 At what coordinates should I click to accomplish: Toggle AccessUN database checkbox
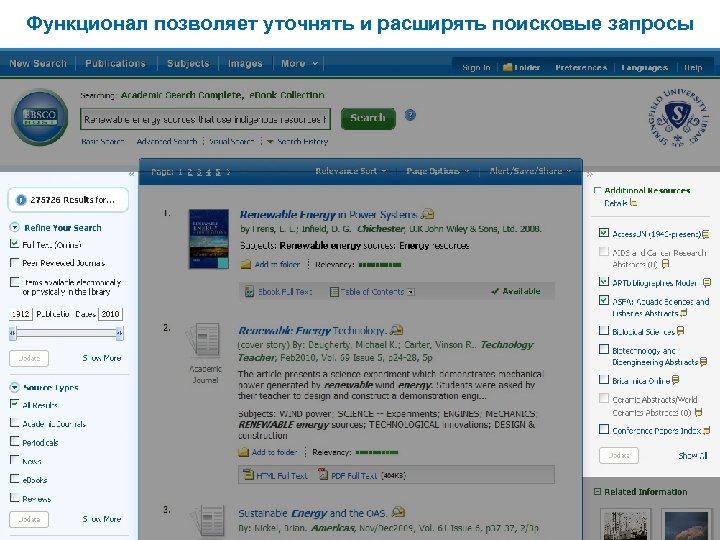point(604,233)
